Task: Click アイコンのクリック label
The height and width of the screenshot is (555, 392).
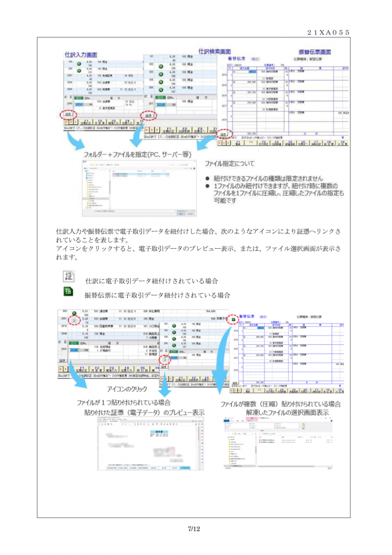Action: 127,389
